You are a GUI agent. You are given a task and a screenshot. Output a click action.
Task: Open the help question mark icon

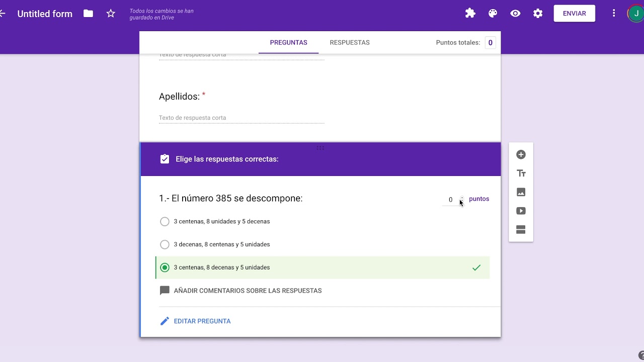[x=641, y=355]
